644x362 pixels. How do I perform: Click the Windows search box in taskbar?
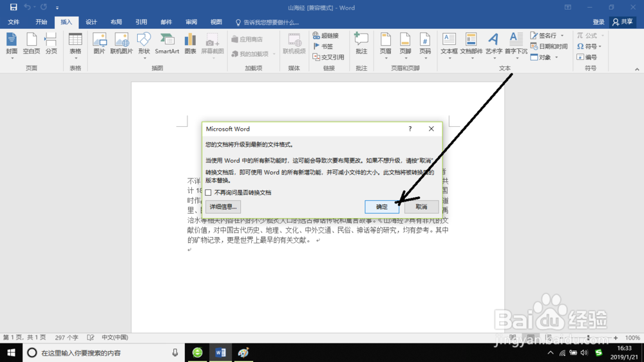102,352
